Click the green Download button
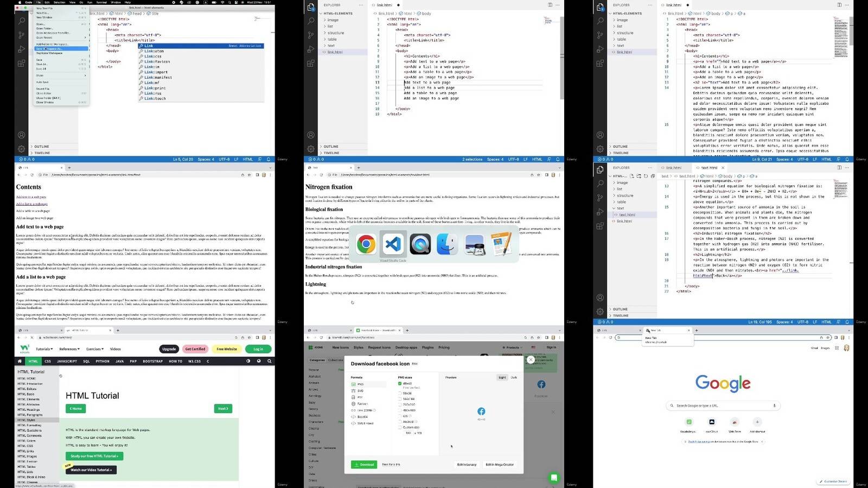 click(x=364, y=465)
